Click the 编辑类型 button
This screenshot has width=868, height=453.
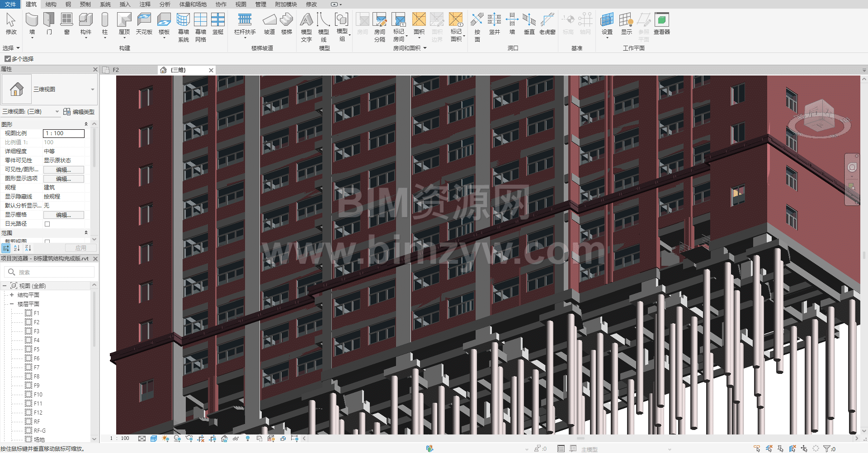click(79, 112)
